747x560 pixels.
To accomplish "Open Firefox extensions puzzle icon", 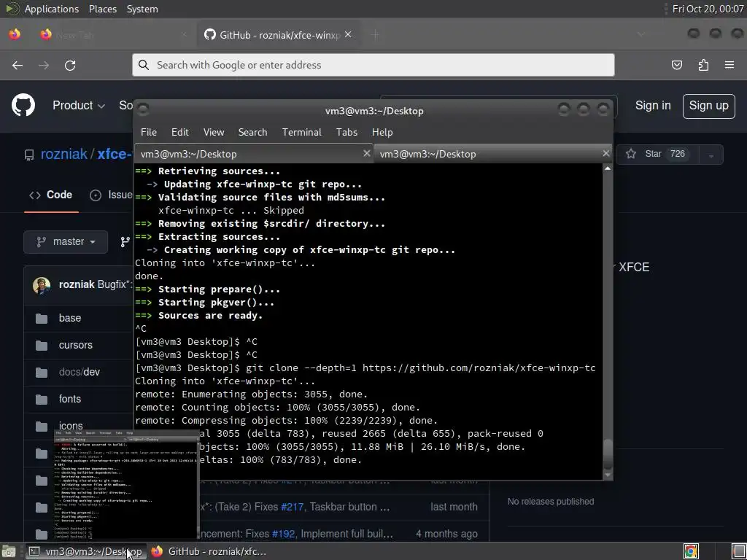I will click(x=703, y=65).
